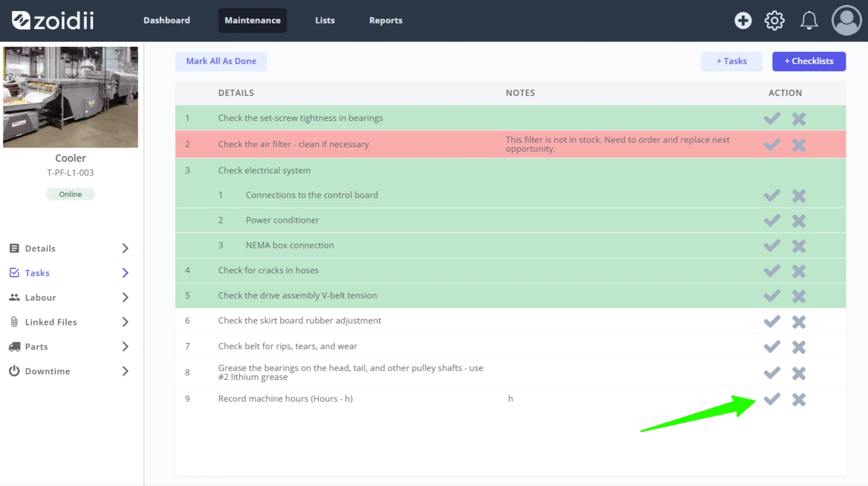Mark NEMA box connection as done
This screenshot has height=486, width=868.
pos(772,246)
